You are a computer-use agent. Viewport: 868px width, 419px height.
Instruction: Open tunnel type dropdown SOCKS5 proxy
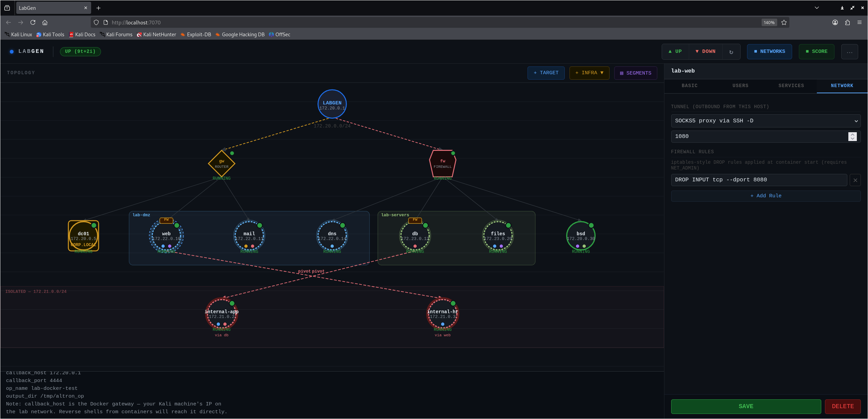pos(766,121)
